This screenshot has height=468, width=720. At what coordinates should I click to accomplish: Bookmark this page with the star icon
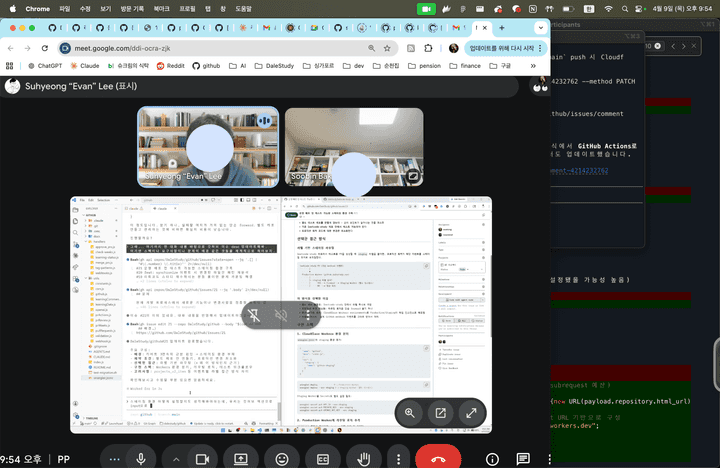tap(387, 48)
